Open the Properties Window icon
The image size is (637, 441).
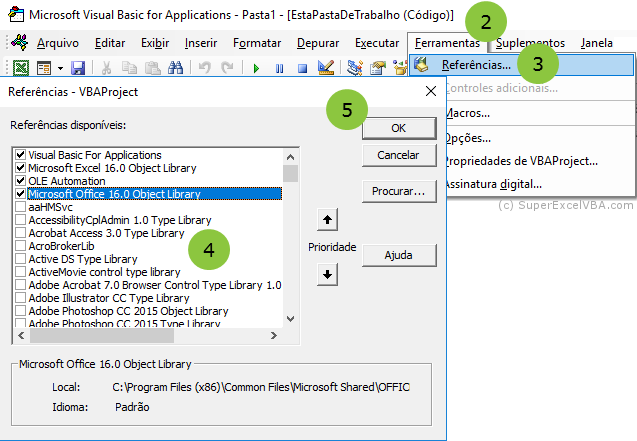click(378, 67)
